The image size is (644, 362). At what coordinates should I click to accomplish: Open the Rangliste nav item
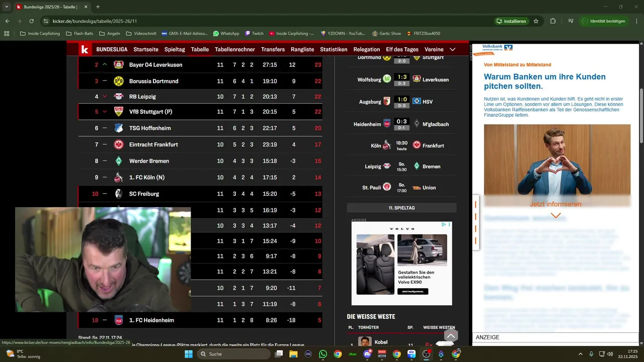(302, 49)
